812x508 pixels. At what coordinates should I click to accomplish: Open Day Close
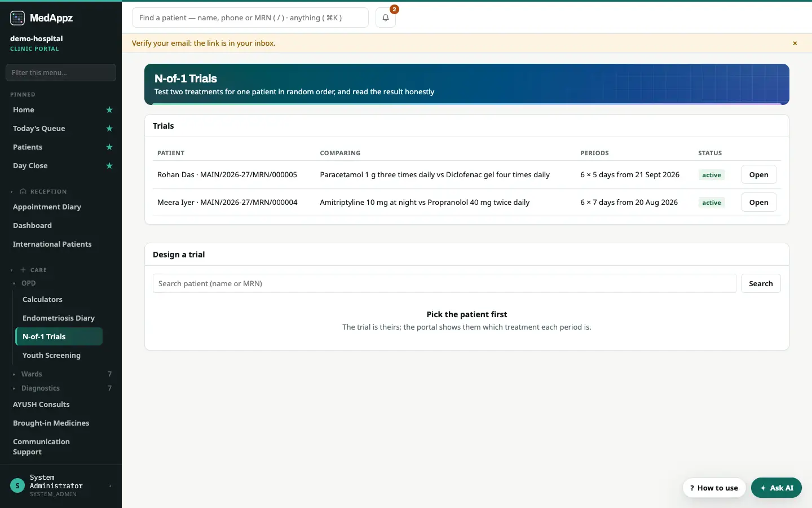coord(30,166)
